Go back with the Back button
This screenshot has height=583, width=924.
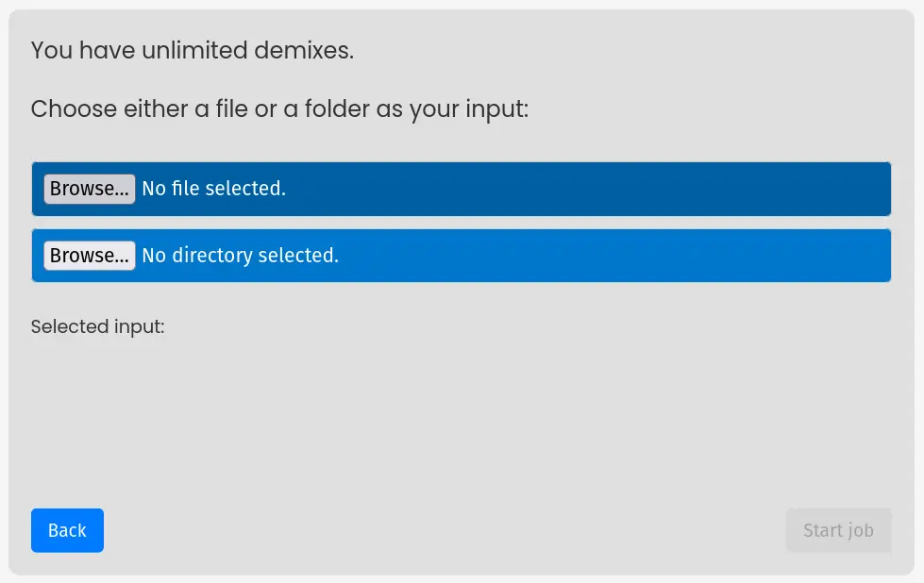tap(67, 530)
